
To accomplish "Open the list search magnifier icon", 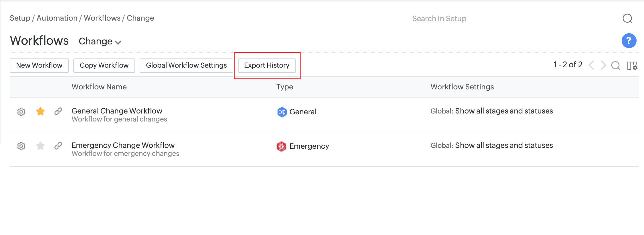I will point(615,65).
